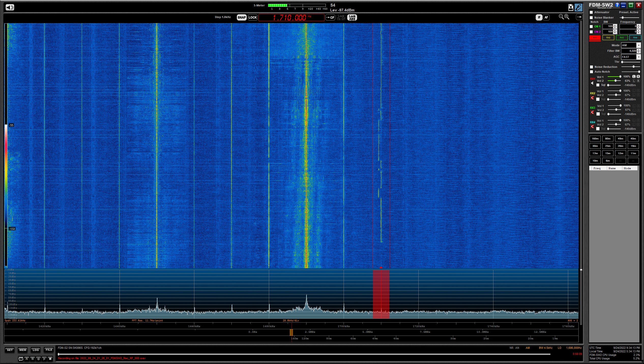Image resolution: width=644 pixels, height=364 pixels.
Task: Toggle the SNAP button
Action: (242, 18)
